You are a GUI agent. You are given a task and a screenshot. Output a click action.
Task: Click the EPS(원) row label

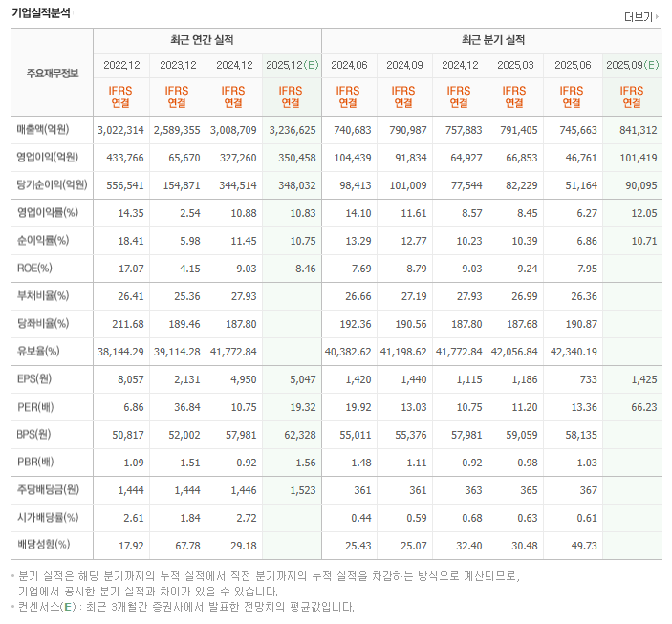pos(38,379)
